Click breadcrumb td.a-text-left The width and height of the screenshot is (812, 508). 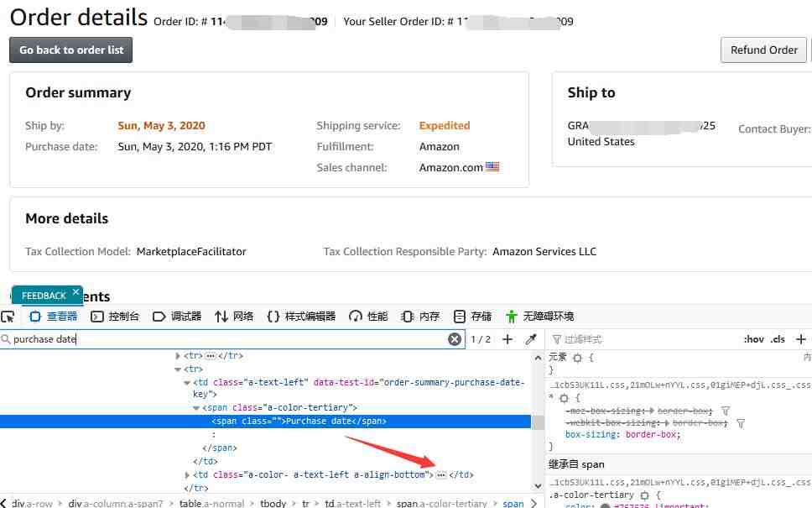pos(352,503)
